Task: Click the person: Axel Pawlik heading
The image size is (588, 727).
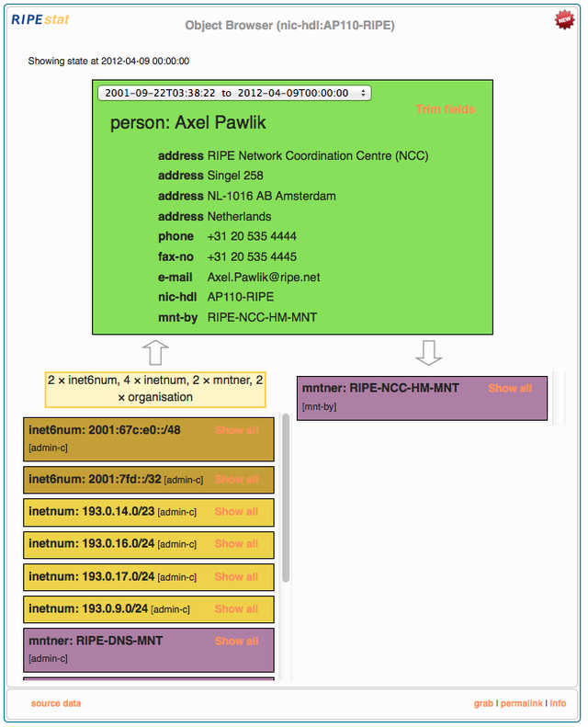Action: [x=187, y=122]
